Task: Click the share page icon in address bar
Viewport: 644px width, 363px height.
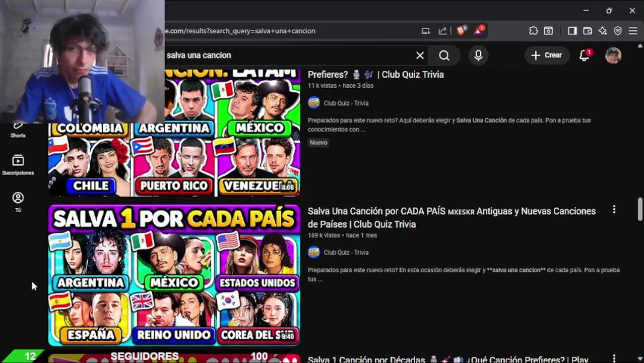Action: pyautogui.click(x=442, y=31)
